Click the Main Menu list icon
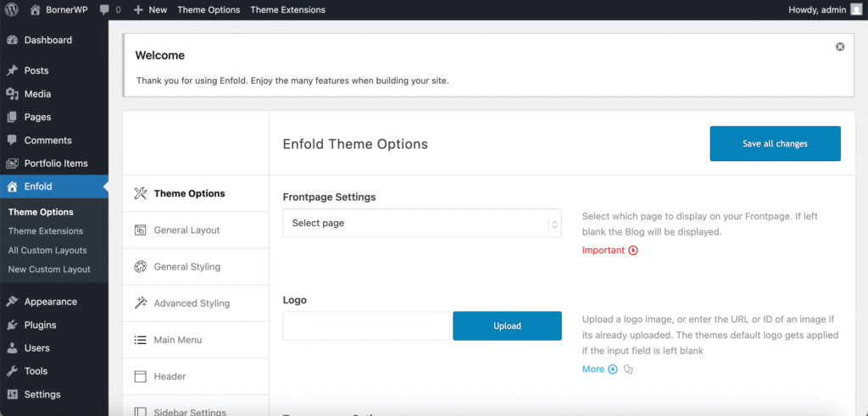The image size is (868, 416). pyautogui.click(x=141, y=340)
